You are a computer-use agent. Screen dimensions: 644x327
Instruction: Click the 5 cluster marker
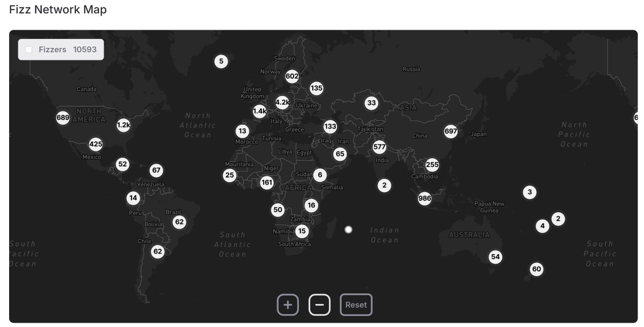221,61
